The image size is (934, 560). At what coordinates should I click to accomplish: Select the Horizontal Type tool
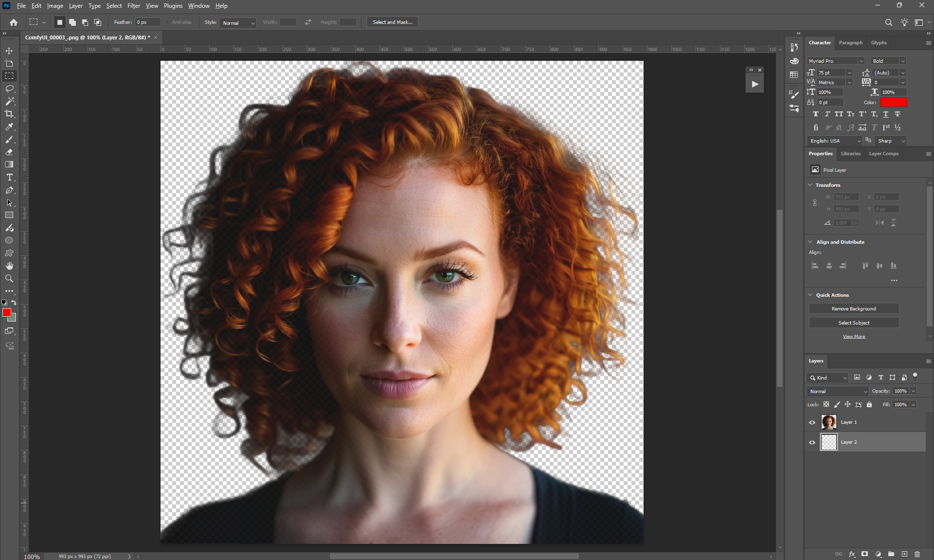click(x=9, y=178)
